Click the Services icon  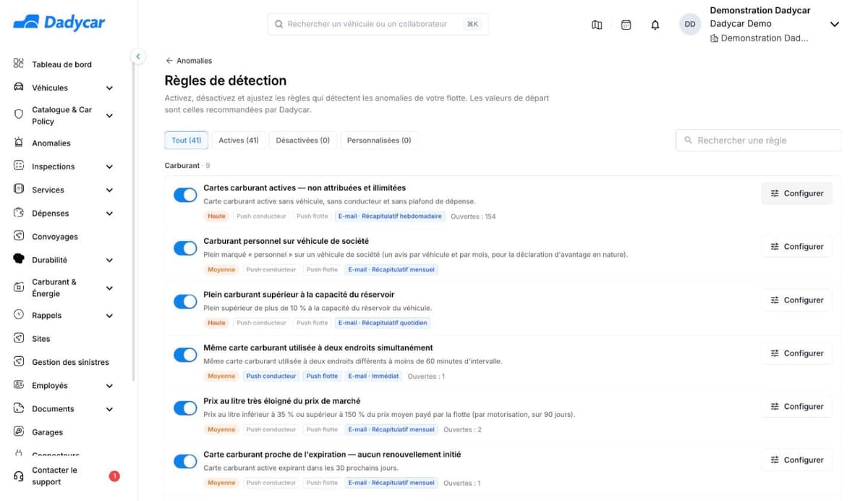point(19,189)
